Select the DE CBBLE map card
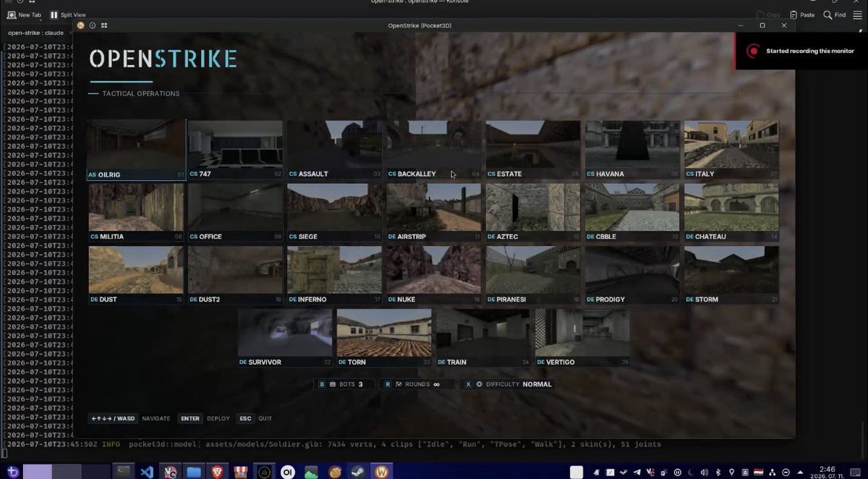This screenshot has height=479, width=868. [632, 213]
